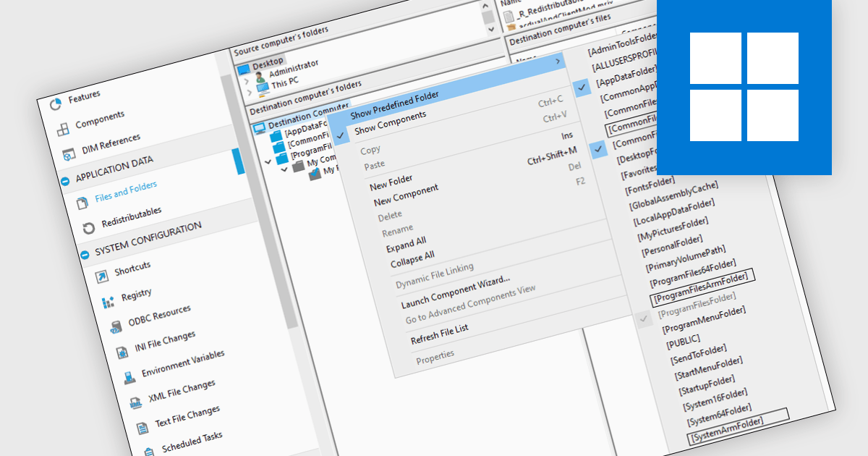This screenshot has height=456, width=868.
Task: Open the Environment Variables icon
Action: pyautogui.click(x=128, y=377)
